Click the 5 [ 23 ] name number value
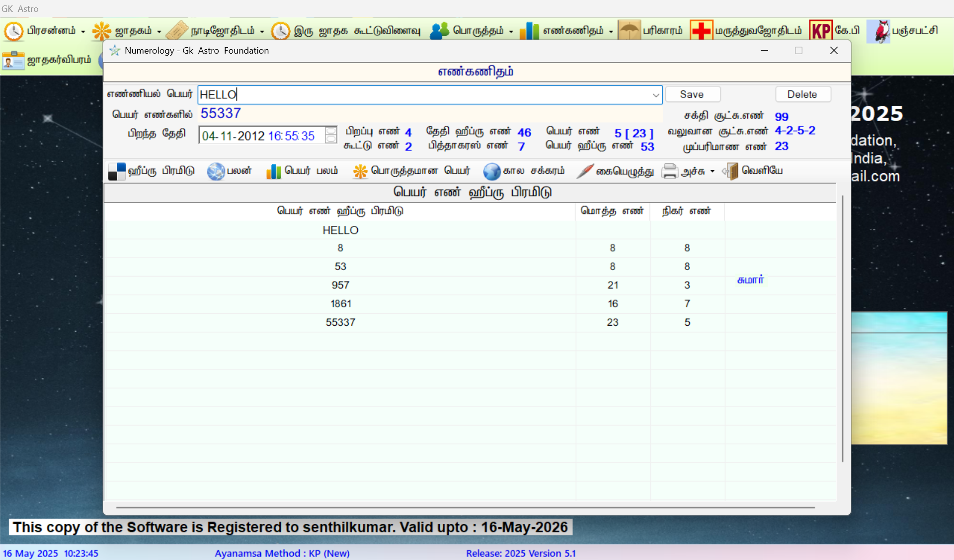Image resolution: width=954 pixels, height=560 pixels. point(634,134)
